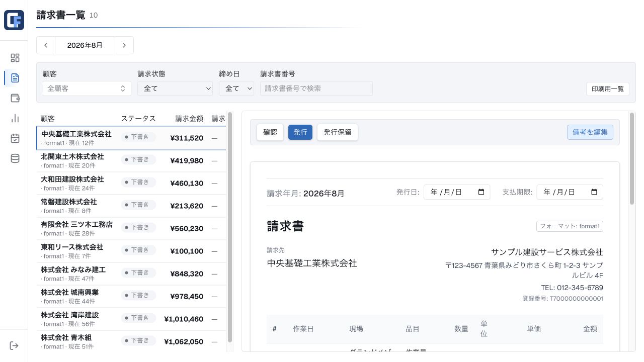Click the 発行 button

pyautogui.click(x=300, y=132)
